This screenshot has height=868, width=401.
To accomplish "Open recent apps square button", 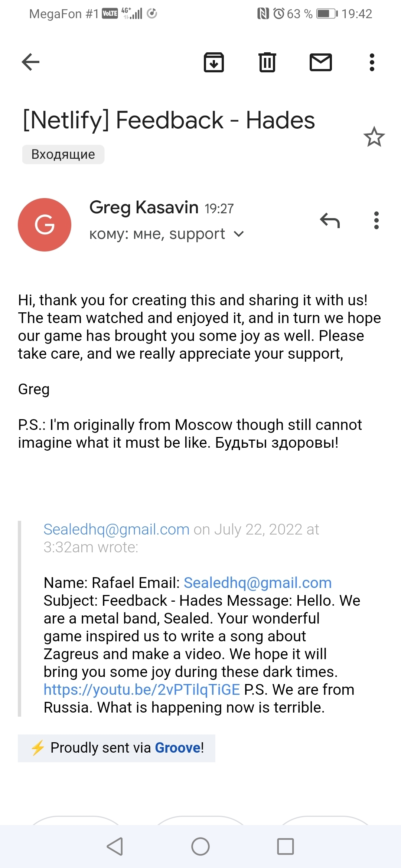I will tap(285, 846).
